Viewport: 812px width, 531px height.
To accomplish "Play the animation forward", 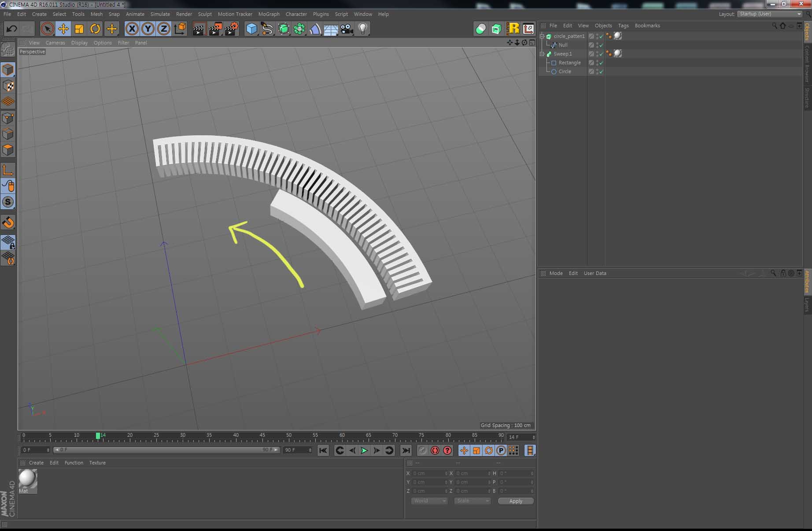I will (364, 450).
